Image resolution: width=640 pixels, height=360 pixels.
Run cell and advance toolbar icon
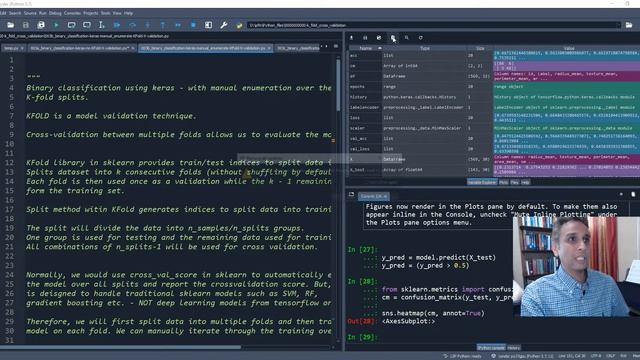(87, 25)
